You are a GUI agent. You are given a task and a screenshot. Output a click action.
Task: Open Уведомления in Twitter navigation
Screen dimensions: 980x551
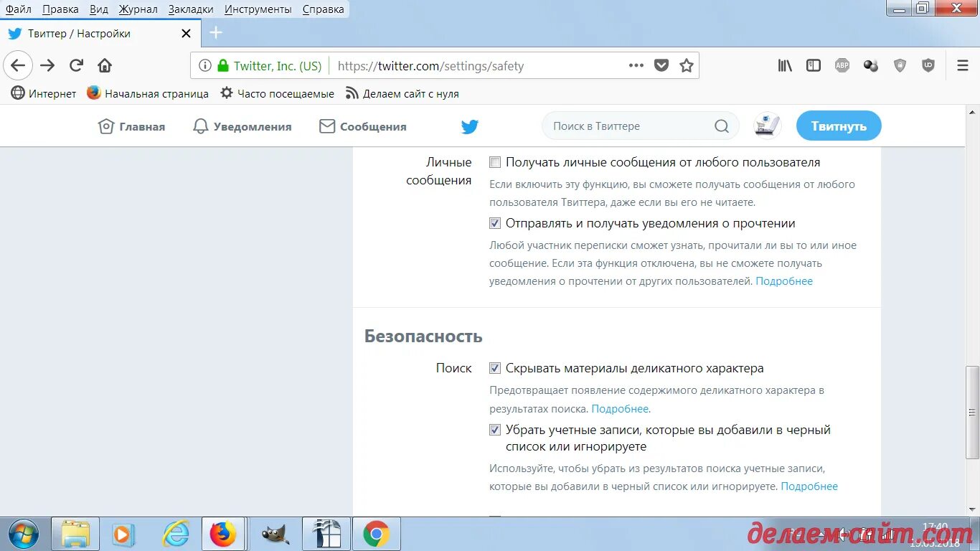pos(242,126)
